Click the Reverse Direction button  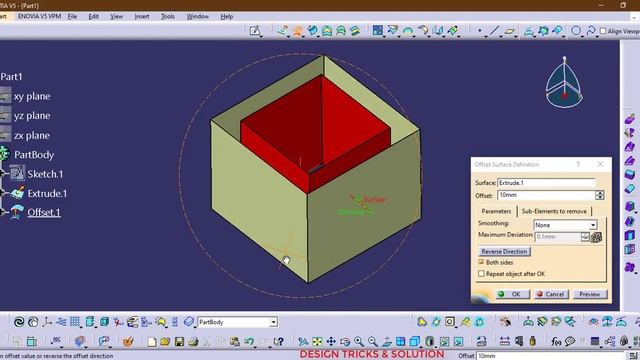[x=504, y=251]
